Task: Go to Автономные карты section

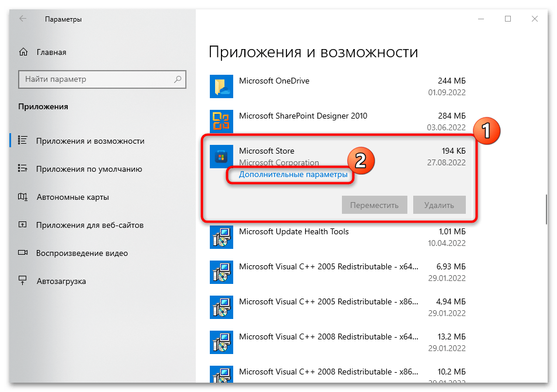Action: point(72,197)
